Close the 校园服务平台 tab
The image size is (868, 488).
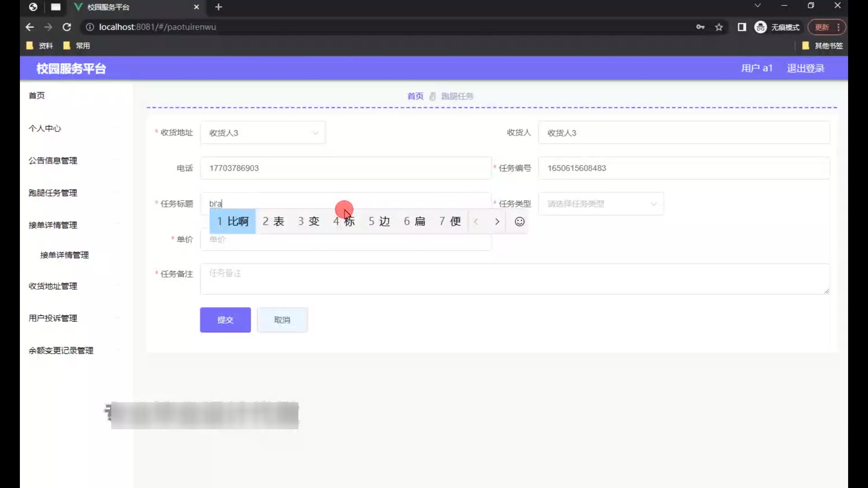point(196,7)
